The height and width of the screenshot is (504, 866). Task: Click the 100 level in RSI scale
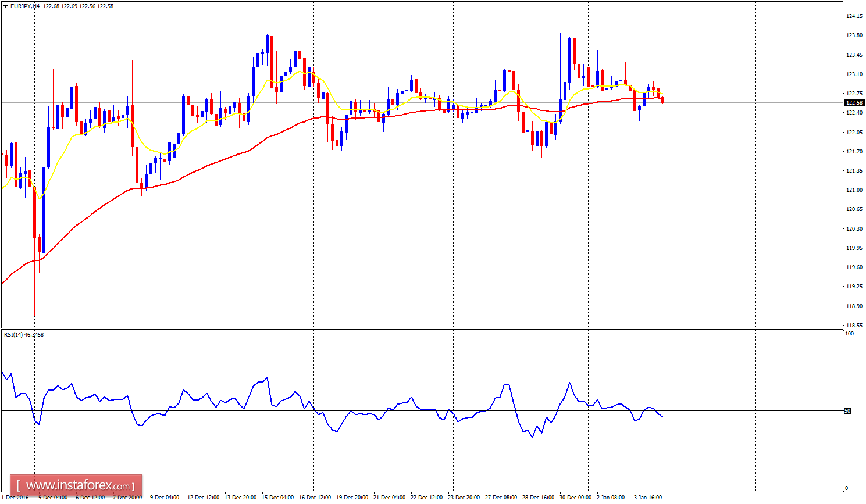(849, 333)
